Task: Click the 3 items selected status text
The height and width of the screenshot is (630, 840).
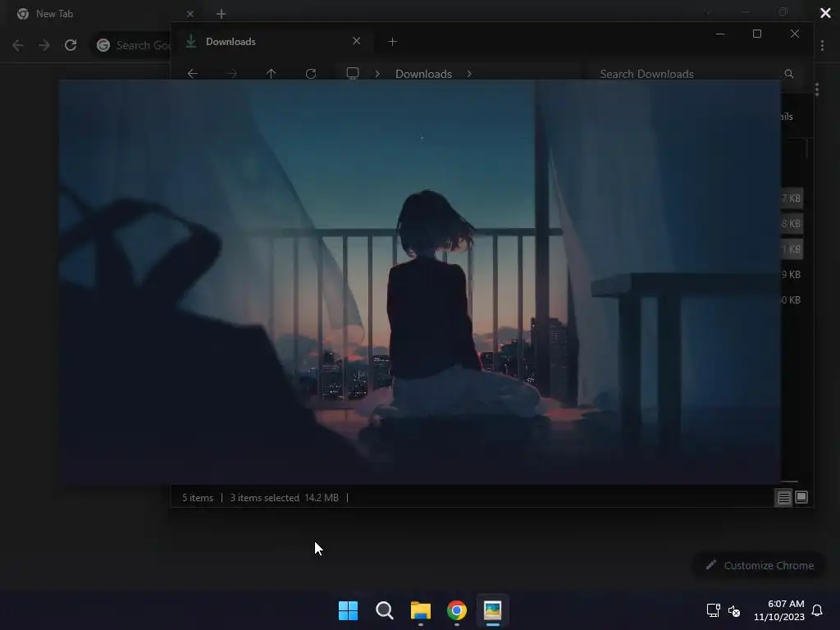Action: [x=265, y=498]
